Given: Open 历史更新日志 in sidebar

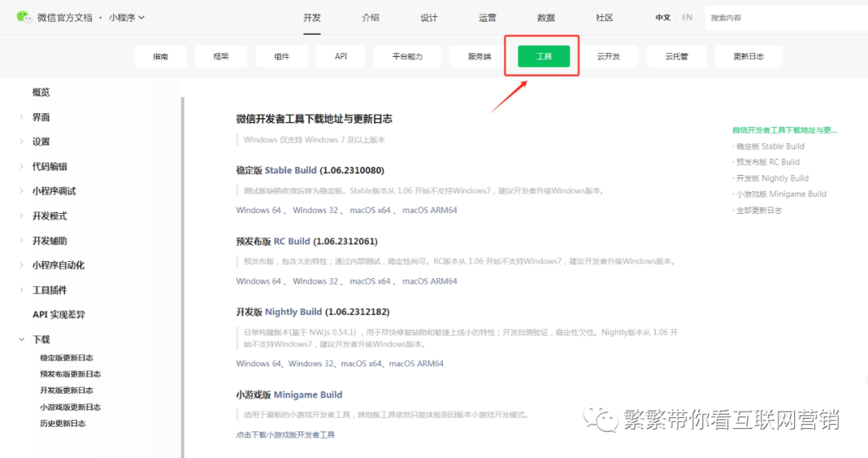Looking at the screenshot, I should 63,423.
